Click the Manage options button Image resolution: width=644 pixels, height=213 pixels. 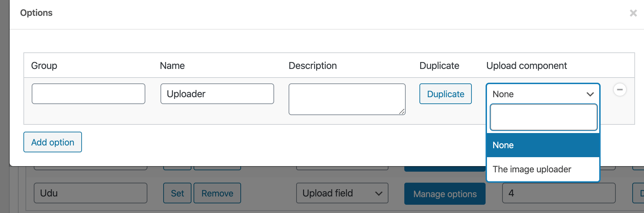[x=445, y=194]
